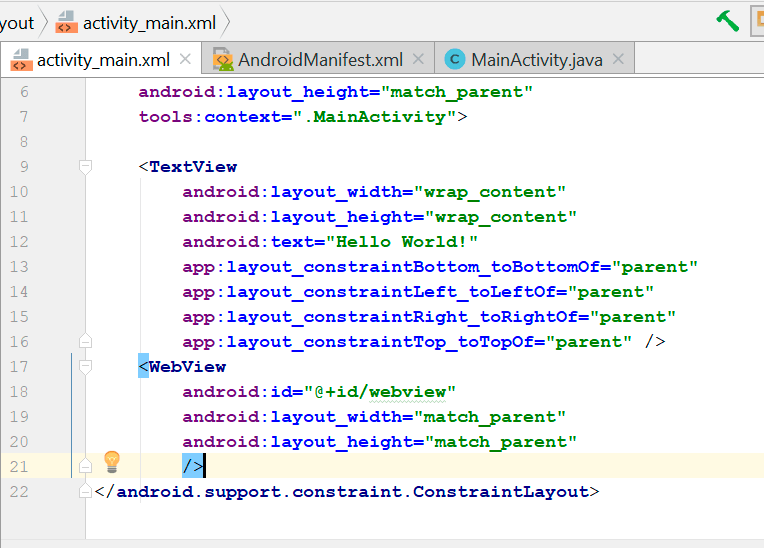Viewport: 764px width, 548px height.
Task: Click the WebView tag name
Action: [x=188, y=367]
